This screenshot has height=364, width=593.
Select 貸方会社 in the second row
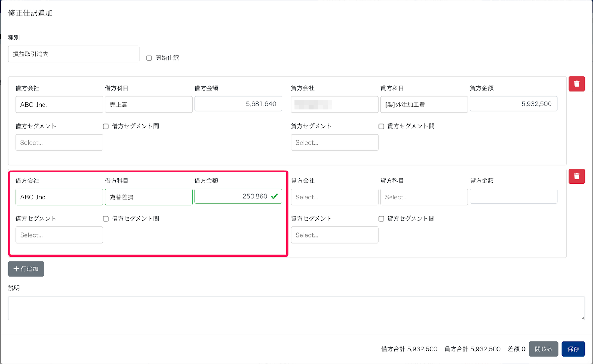[x=334, y=197]
